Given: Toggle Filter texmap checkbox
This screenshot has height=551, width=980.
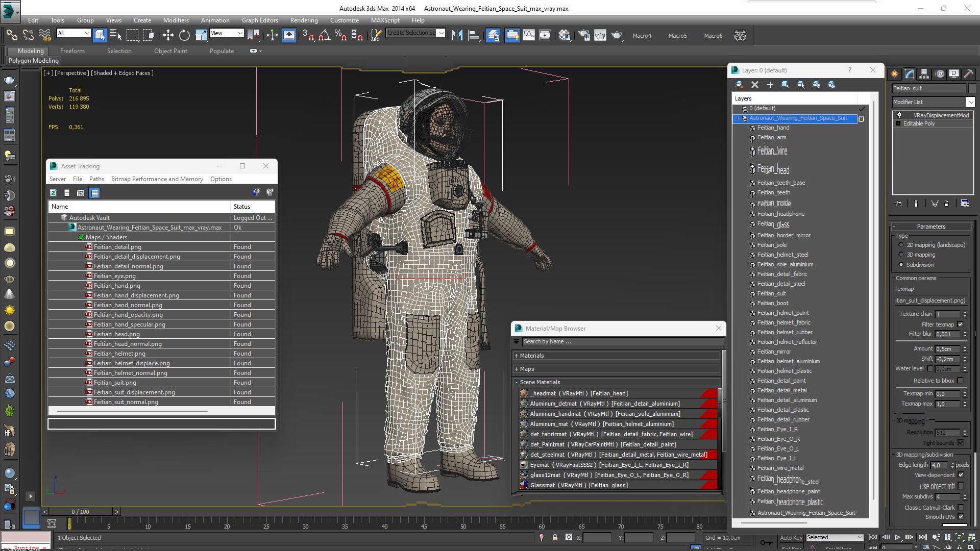Looking at the screenshot, I should [961, 324].
